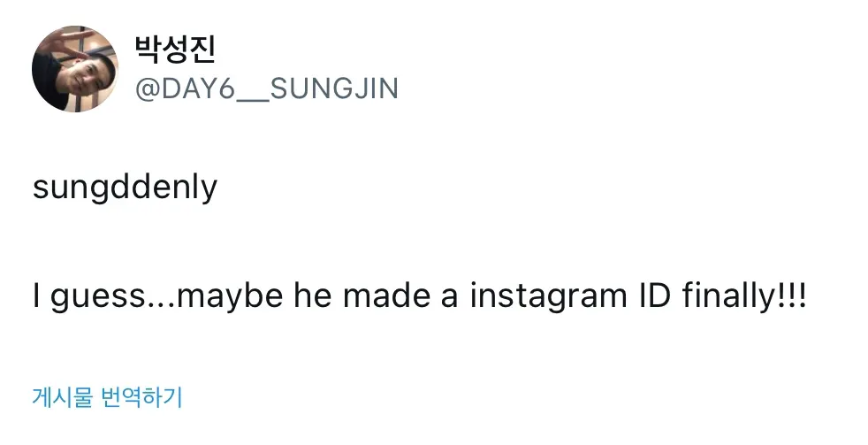
Task: Click the letter "a" before "instagram"
Action: pyautogui.click(x=450, y=296)
